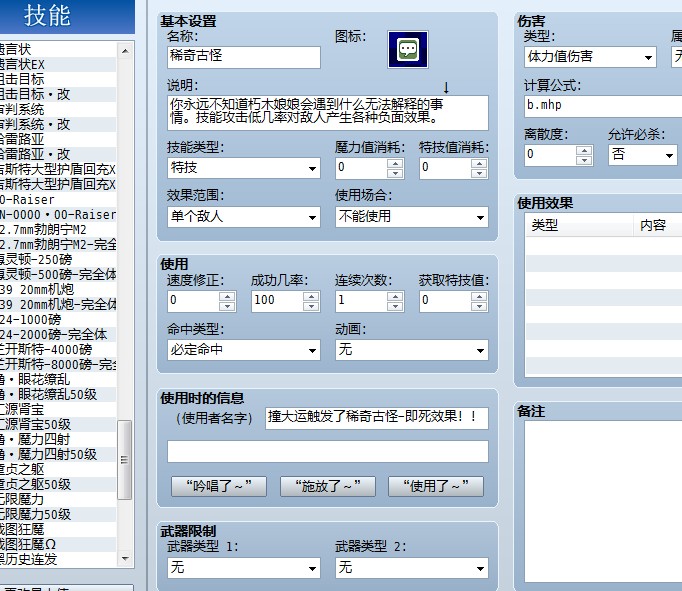Click the first message field with 撞大运触发了

(377, 418)
